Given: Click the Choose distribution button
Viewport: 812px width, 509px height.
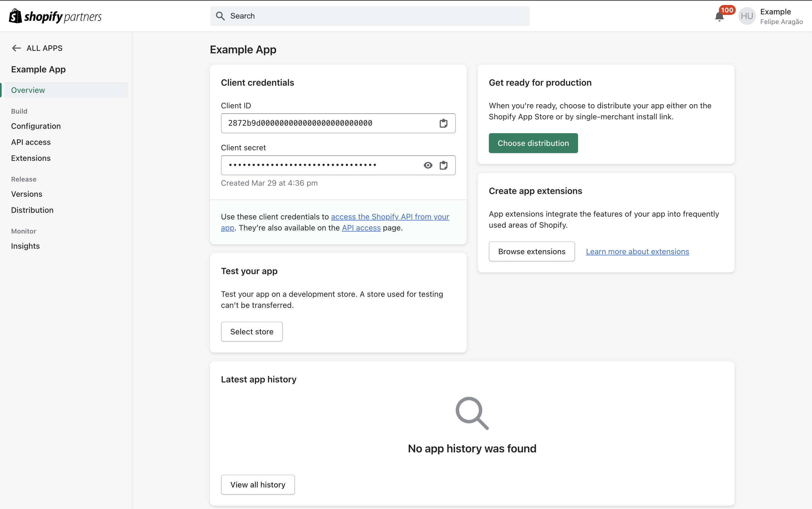Looking at the screenshot, I should click(x=533, y=143).
